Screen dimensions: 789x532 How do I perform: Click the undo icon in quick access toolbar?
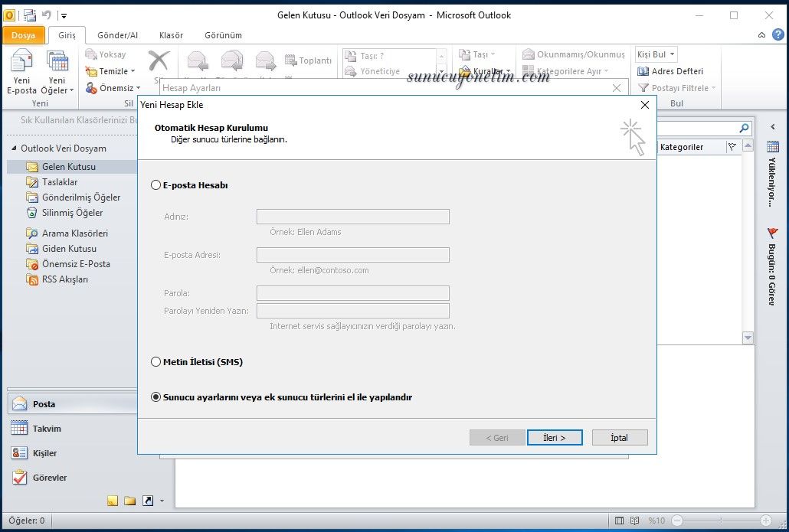47,15
